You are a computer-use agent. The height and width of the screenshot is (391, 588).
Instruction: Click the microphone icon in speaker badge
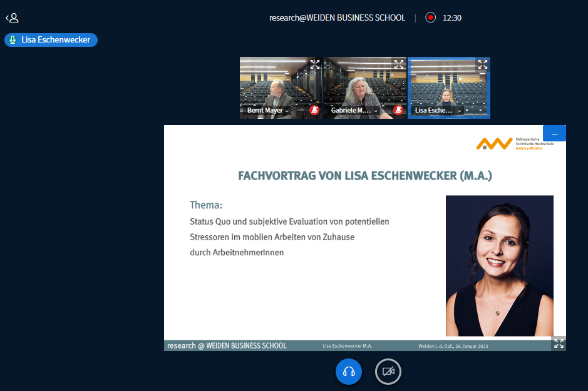pyautogui.click(x=13, y=40)
